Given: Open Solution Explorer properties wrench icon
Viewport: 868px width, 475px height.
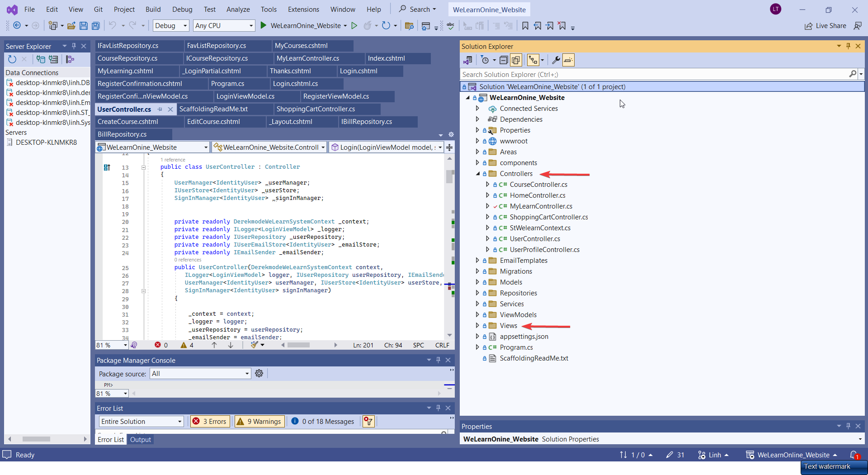Looking at the screenshot, I should tap(556, 60).
